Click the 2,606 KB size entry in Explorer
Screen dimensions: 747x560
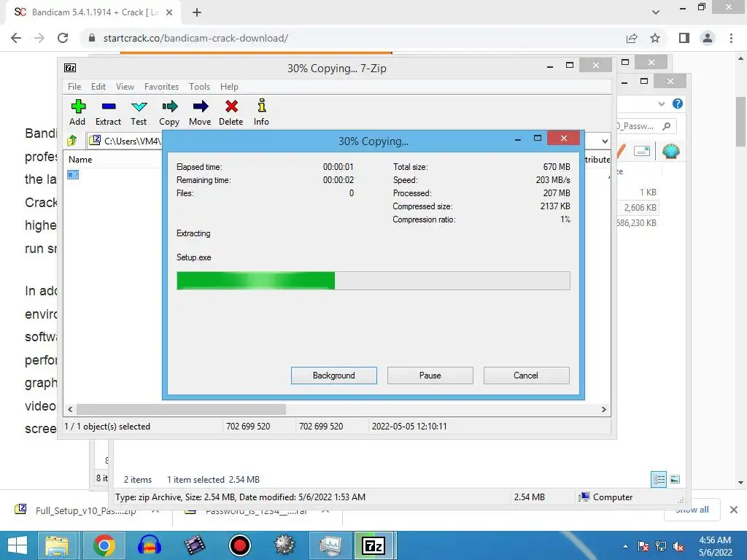(640, 208)
